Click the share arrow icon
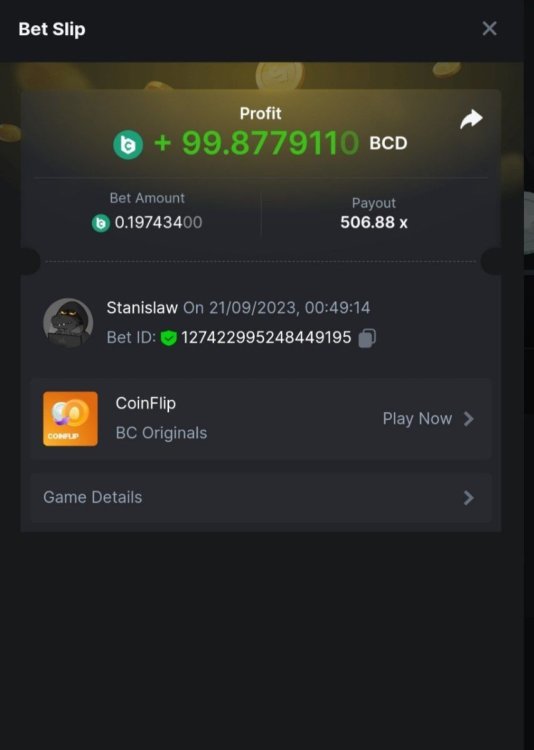Image resolution: width=534 pixels, height=750 pixels. click(x=471, y=120)
